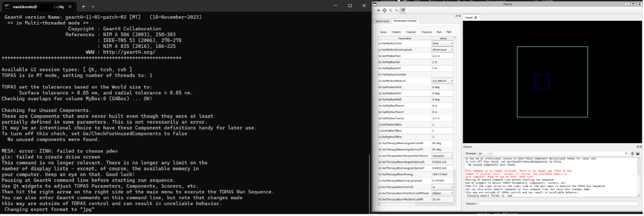Switch to the Scene tree tab

[382, 21]
